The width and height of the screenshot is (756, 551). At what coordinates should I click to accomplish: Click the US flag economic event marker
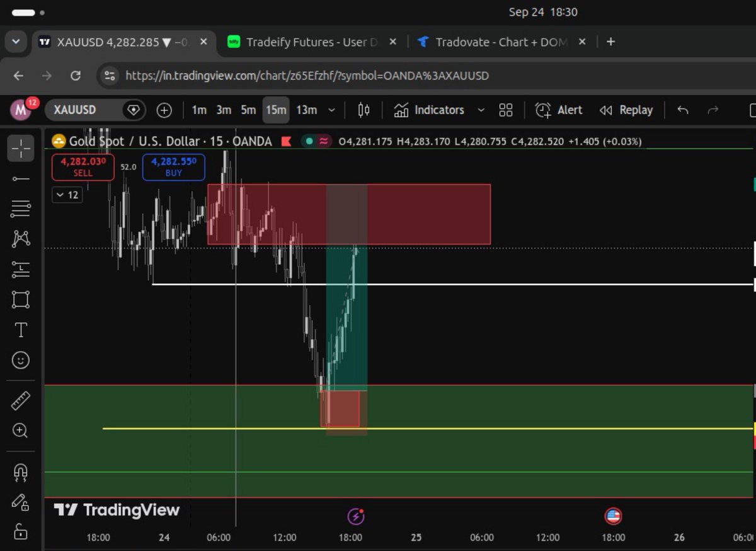click(613, 516)
